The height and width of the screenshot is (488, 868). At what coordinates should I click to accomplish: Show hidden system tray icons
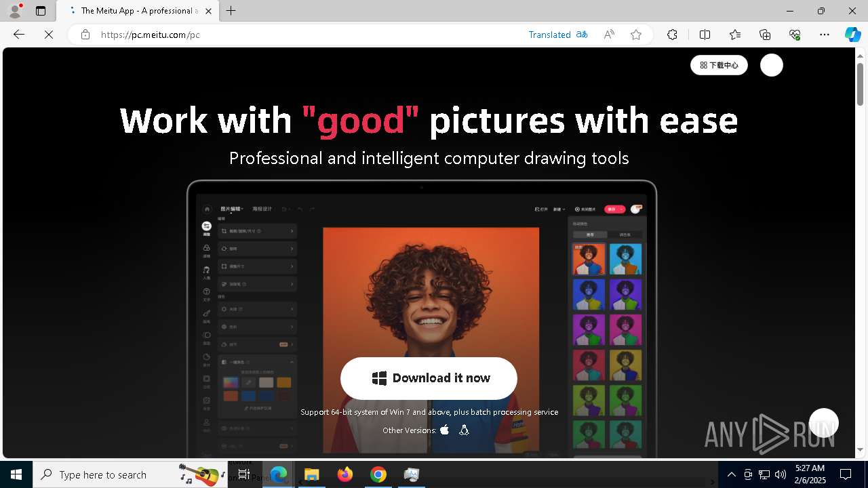pos(731,474)
